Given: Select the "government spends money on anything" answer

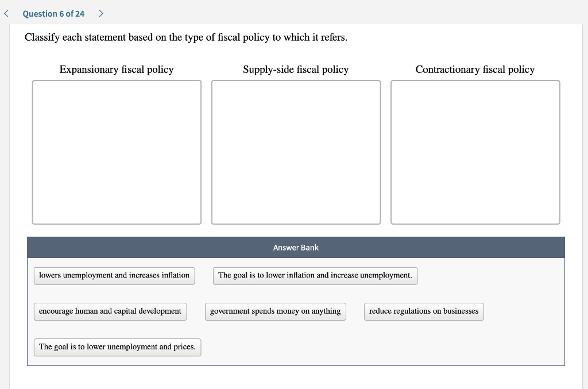Looking at the screenshot, I should click(275, 311).
